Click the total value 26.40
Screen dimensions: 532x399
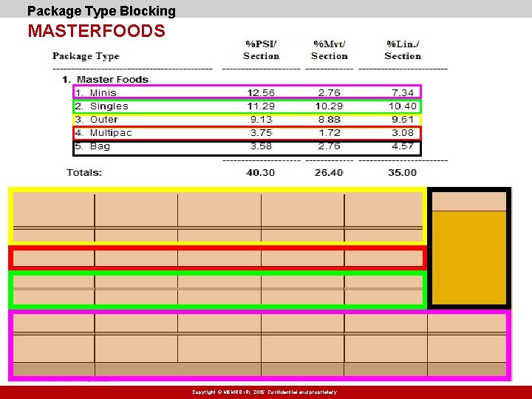click(329, 173)
